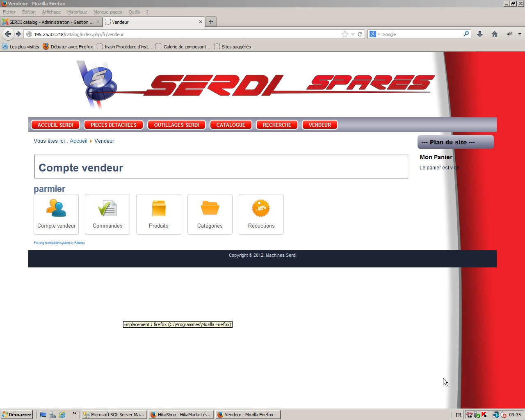Open the ? help menu
The height and width of the screenshot is (420, 525).
(147, 12)
